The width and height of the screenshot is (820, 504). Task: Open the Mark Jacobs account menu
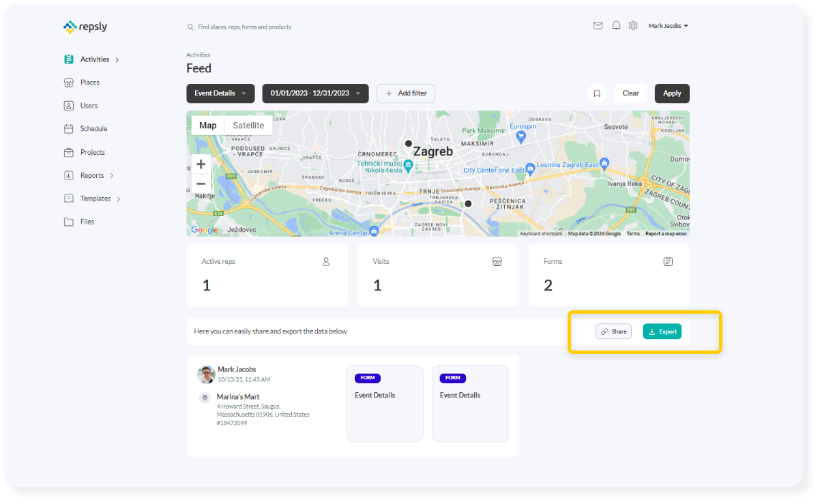[668, 26]
